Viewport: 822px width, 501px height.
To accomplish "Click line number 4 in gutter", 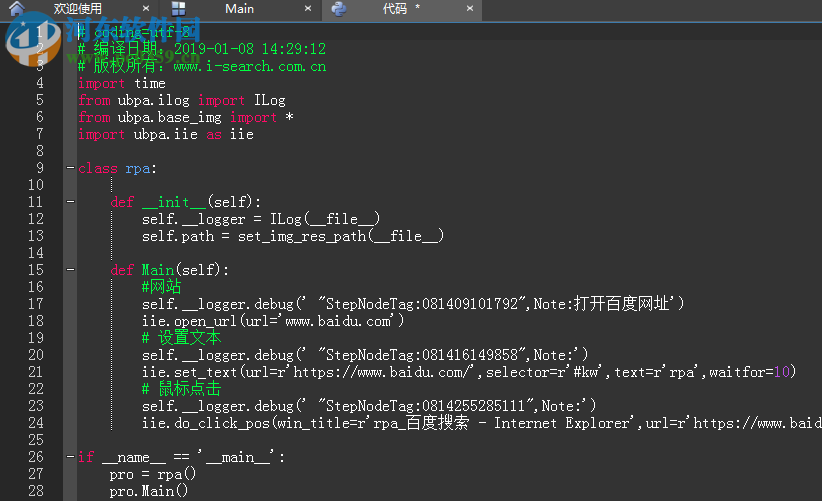I will (40, 83).
